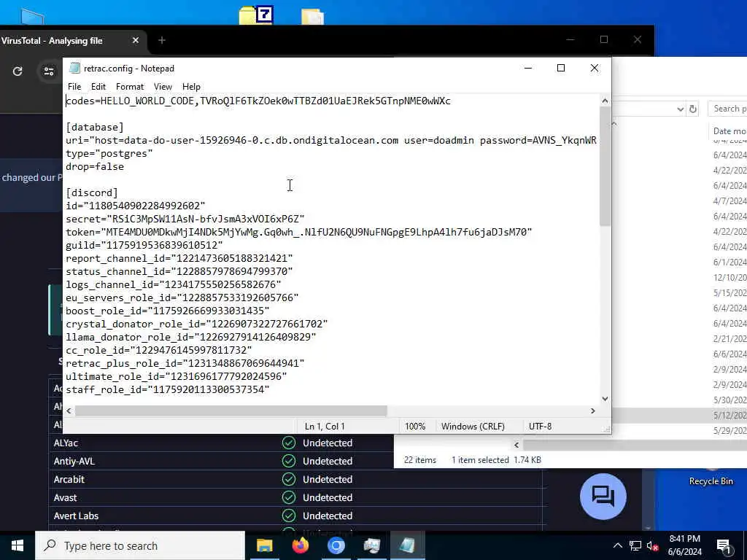Select the ALYac vendor name
Viewport: 747px width, 560px height.
click(x=66, y=443)
